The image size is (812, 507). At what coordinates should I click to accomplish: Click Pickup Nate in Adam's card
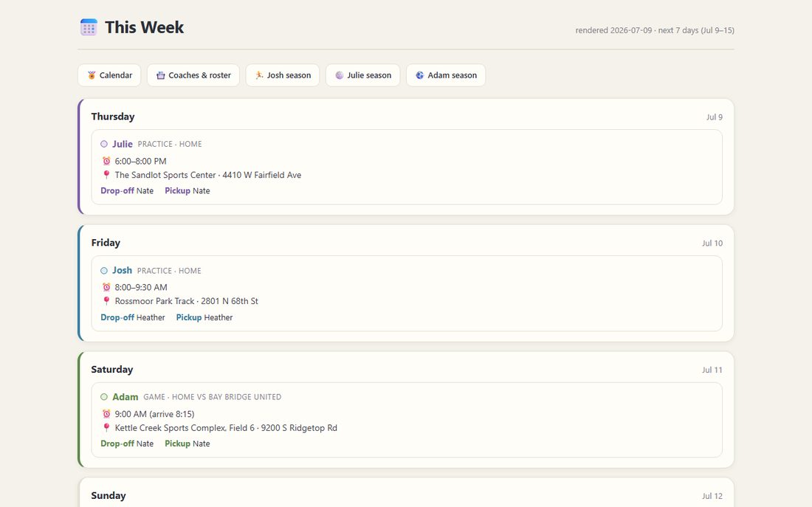187,444
